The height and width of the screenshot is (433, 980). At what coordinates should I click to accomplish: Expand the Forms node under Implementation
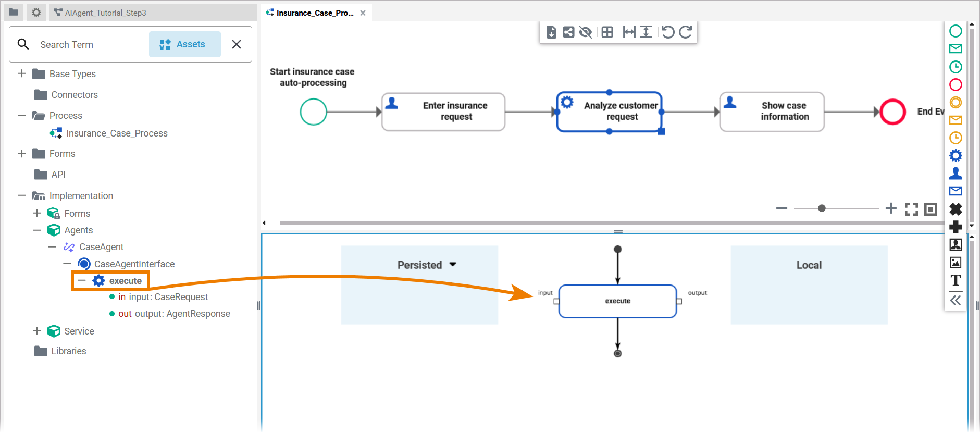click(37, 213)
